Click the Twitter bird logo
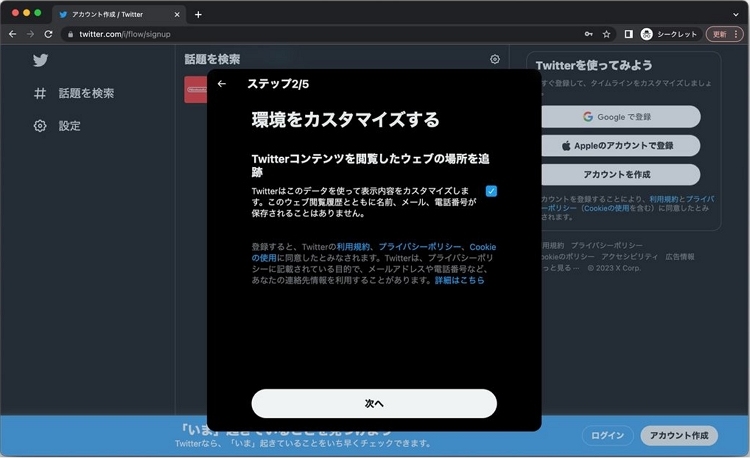Viewport: 750px width, 458px height. (x=40, y=60)
